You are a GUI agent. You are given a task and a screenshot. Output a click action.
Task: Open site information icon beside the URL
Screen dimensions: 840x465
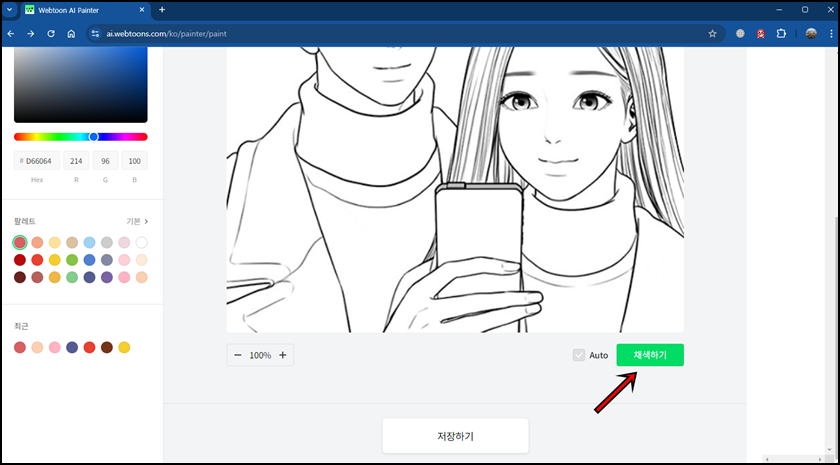pos(95,34)
